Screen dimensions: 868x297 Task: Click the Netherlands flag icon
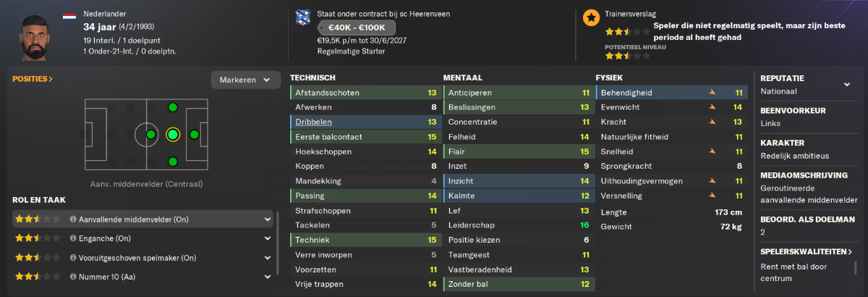pyautogui.click(x=69, y=15)
